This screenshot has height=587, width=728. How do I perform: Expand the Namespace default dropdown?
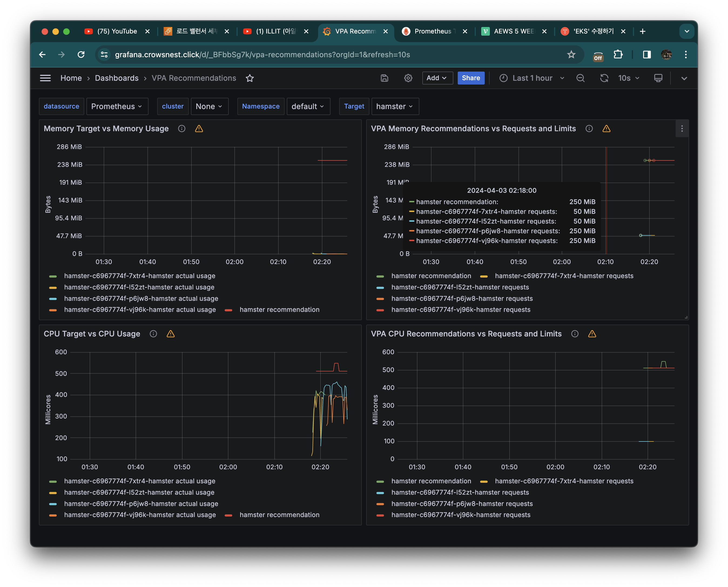(308, 106)
